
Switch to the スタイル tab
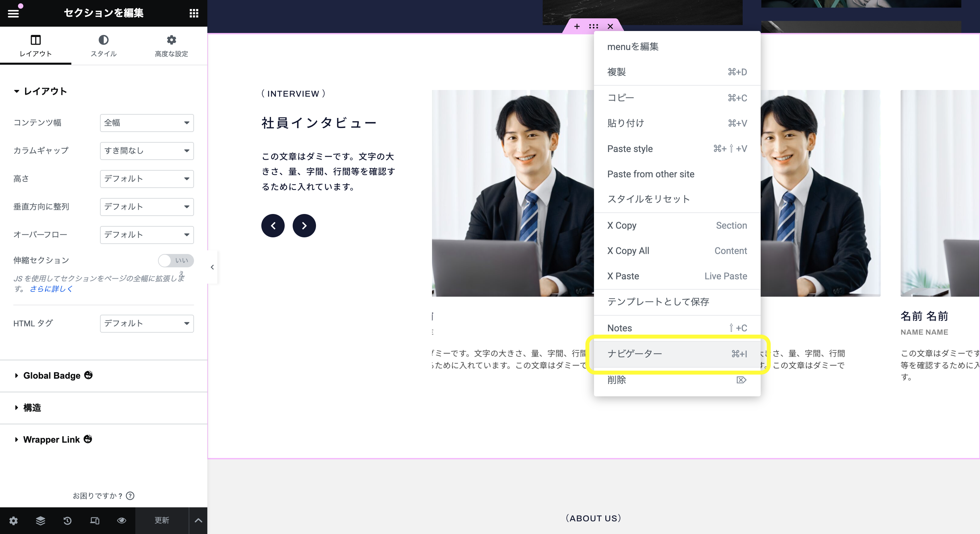103,46
